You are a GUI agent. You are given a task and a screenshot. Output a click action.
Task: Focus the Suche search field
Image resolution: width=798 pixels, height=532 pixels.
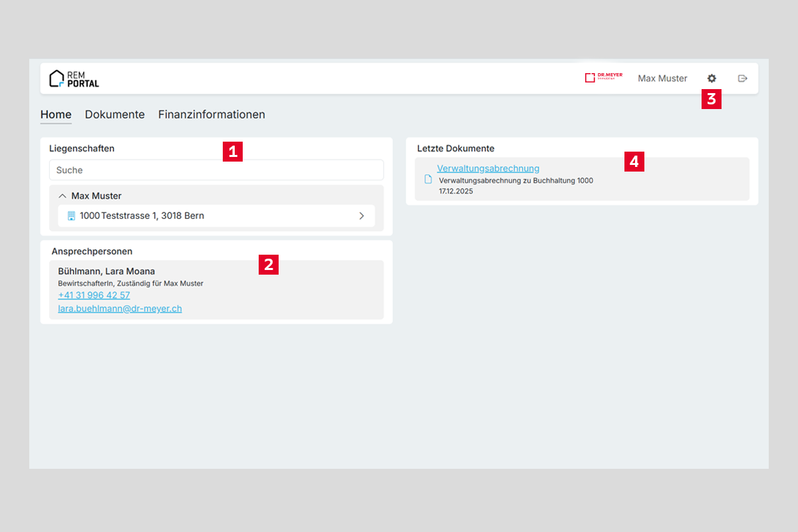[x=216, y=170]
